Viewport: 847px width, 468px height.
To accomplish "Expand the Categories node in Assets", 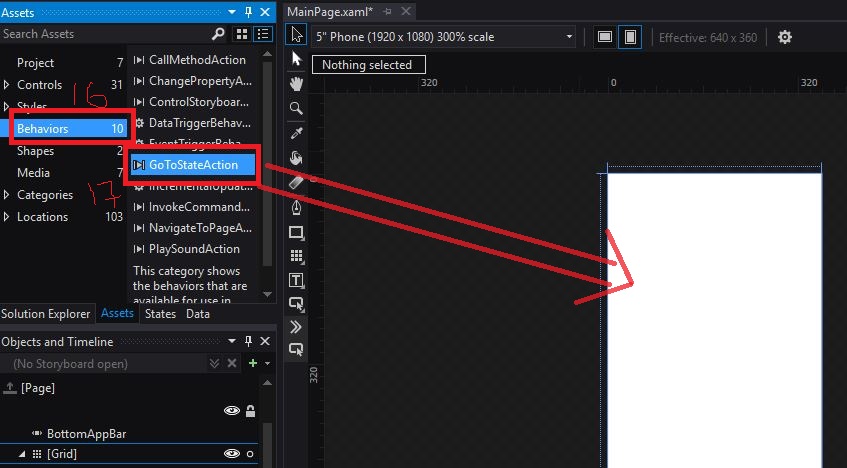I will [x=6, y=195].
